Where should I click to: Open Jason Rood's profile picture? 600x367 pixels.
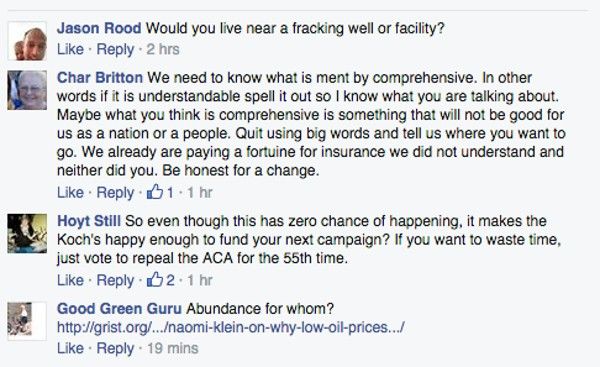pyautogui.click(x=27, y=41)
